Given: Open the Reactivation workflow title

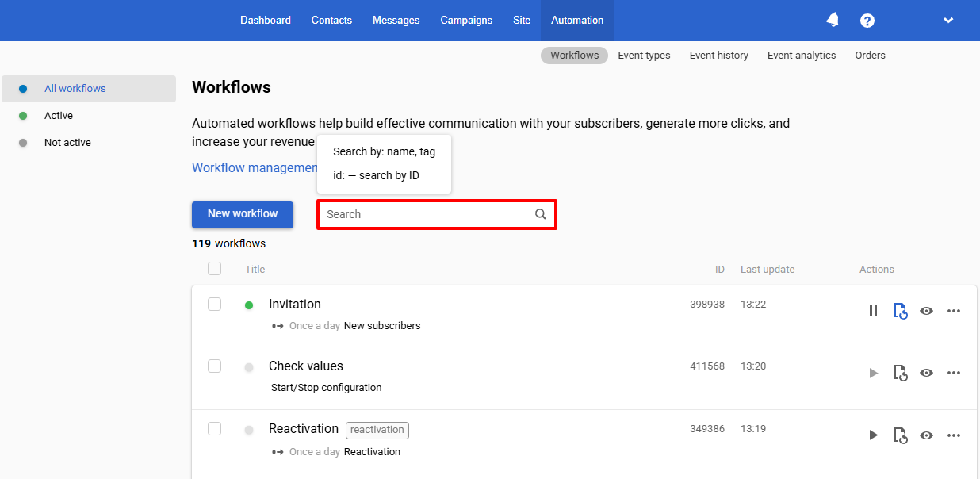Looking at the screenshot, I should (304, 429).
